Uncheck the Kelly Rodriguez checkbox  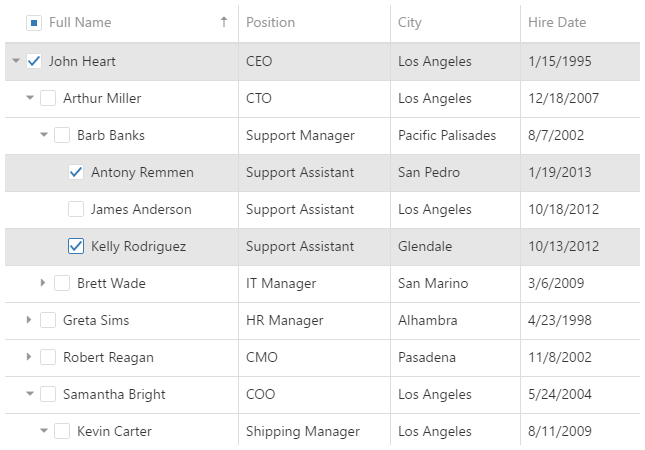(76, 246)
